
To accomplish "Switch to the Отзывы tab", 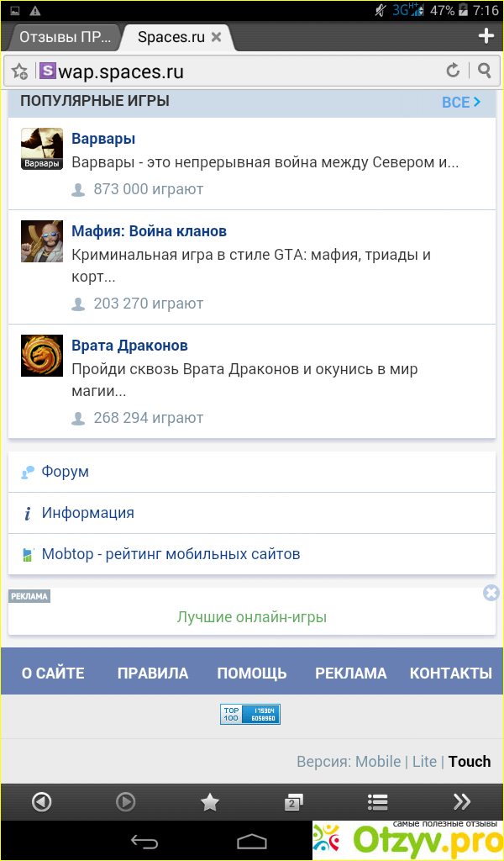I will [x=64, y=37].
